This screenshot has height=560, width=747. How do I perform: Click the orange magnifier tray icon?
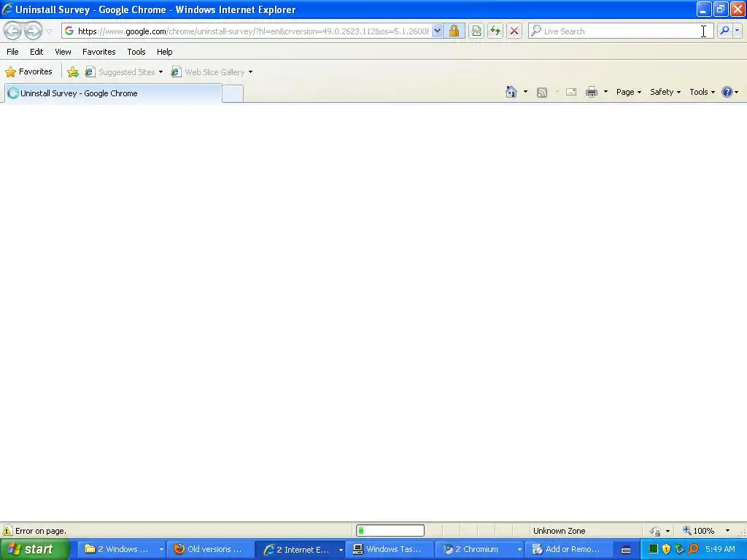pyautogui.click(x=693, y=550)
